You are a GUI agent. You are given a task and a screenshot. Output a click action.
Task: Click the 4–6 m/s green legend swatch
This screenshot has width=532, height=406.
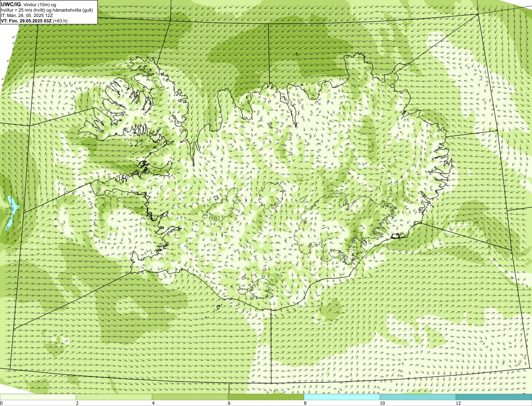[x=190, y=397]
